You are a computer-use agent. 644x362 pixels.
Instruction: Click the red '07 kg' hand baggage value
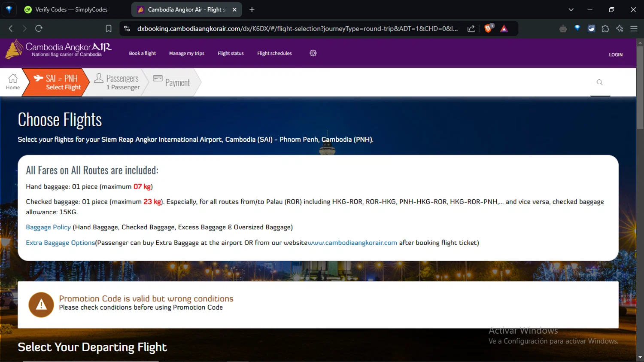click(142, 186)
